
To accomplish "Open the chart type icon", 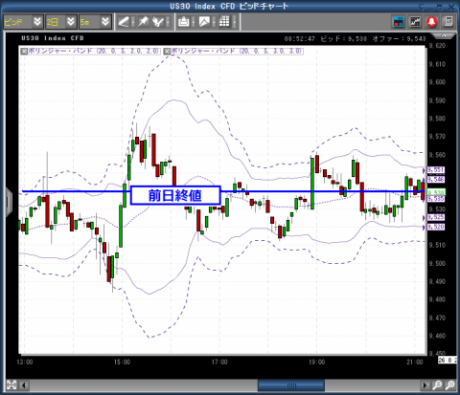I will pos(204,22).
